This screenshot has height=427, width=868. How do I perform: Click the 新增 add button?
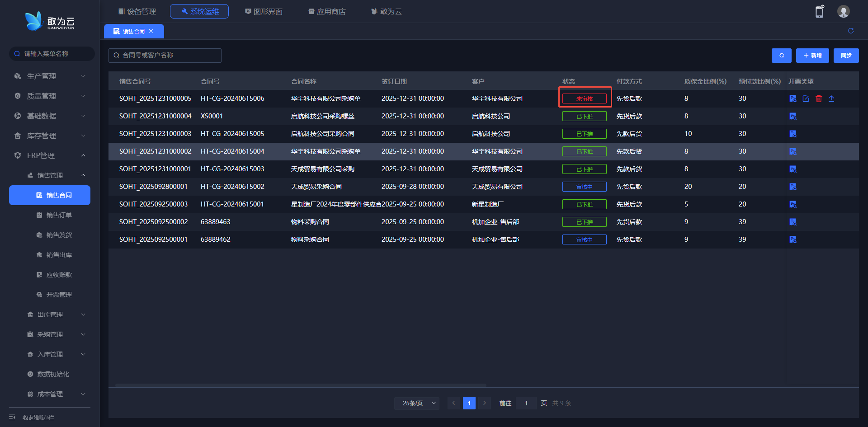[812, 56]
